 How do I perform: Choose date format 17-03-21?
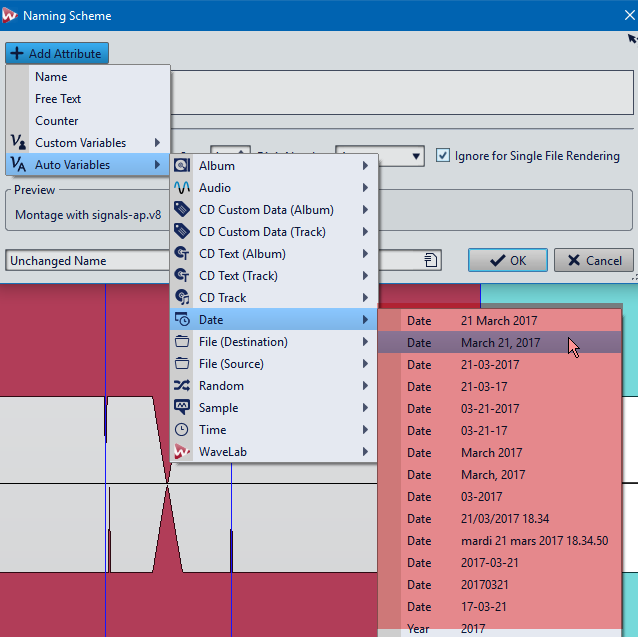tap(500, 606)
